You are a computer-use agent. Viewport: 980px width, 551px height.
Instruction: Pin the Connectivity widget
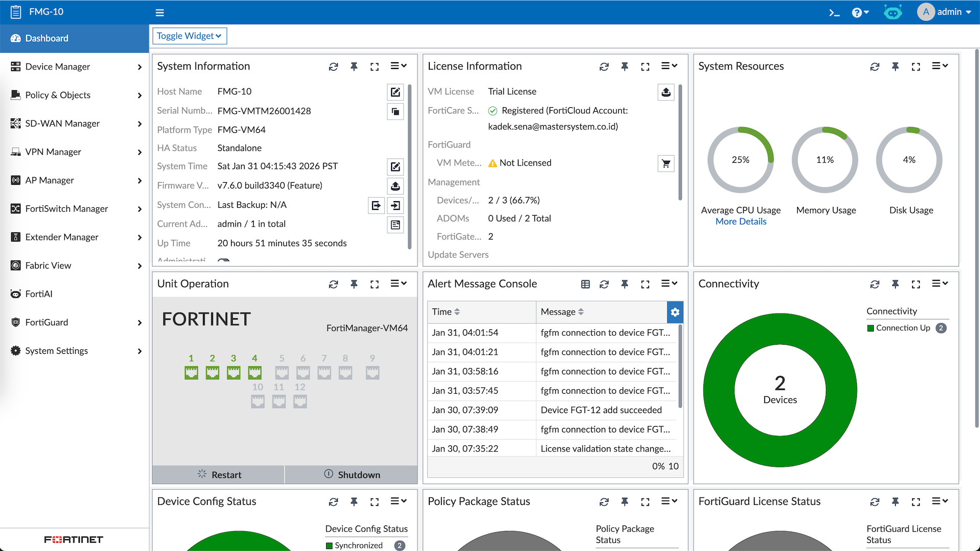(x=895, y=284)
